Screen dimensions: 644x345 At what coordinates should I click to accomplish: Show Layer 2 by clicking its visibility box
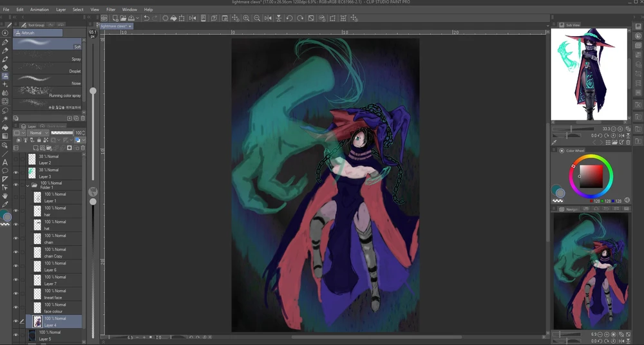pyautogui.click(x=16, y=159)
